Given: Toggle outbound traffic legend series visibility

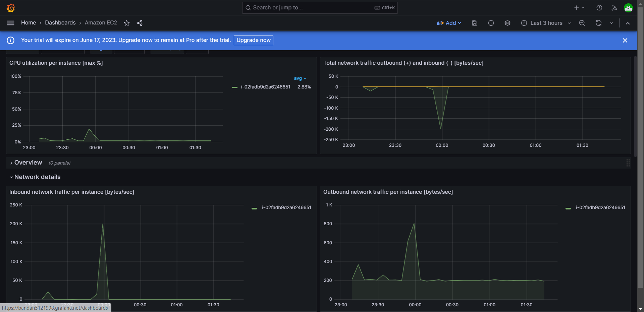Looking at the screenshot, I should 600,207.
